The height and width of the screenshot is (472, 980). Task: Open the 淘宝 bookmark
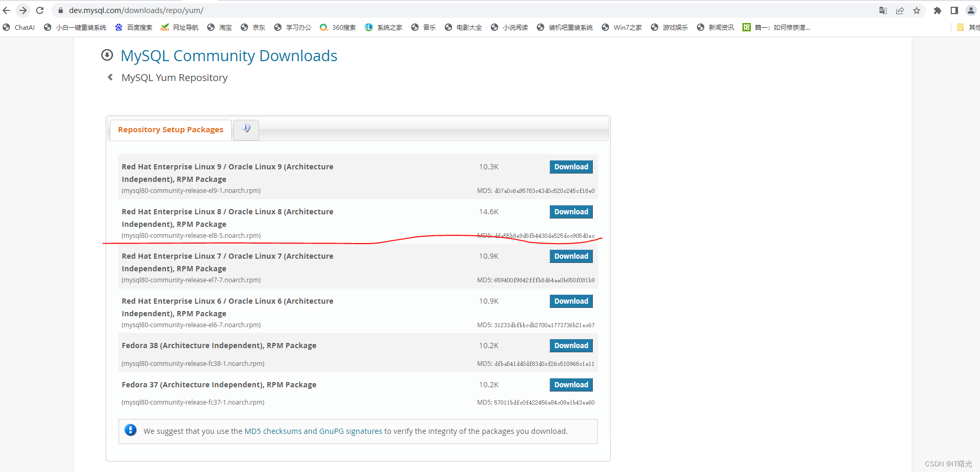tap(220, 27)
